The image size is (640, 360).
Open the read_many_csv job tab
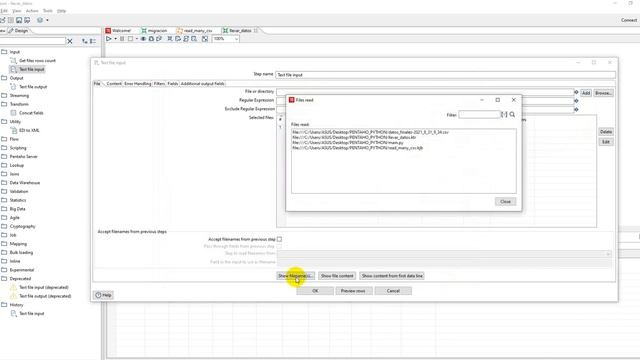(x=195, y=31)
